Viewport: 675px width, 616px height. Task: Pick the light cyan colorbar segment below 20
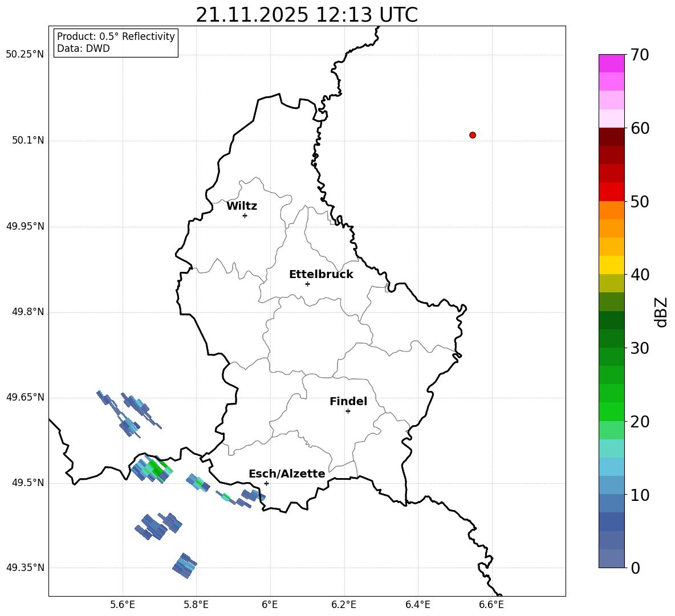[x=611, y=448]
